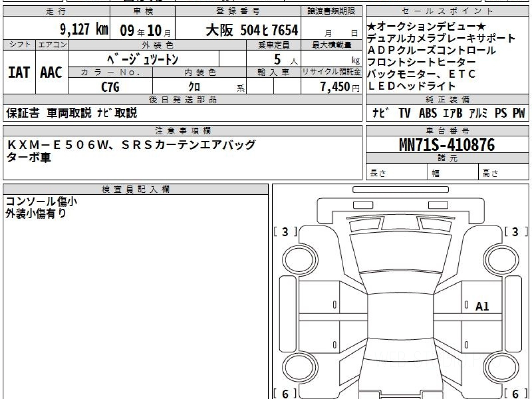532x399 pixels.
Task: Click ナビ取説 in later-shipped parts
Action: [117, 113]
